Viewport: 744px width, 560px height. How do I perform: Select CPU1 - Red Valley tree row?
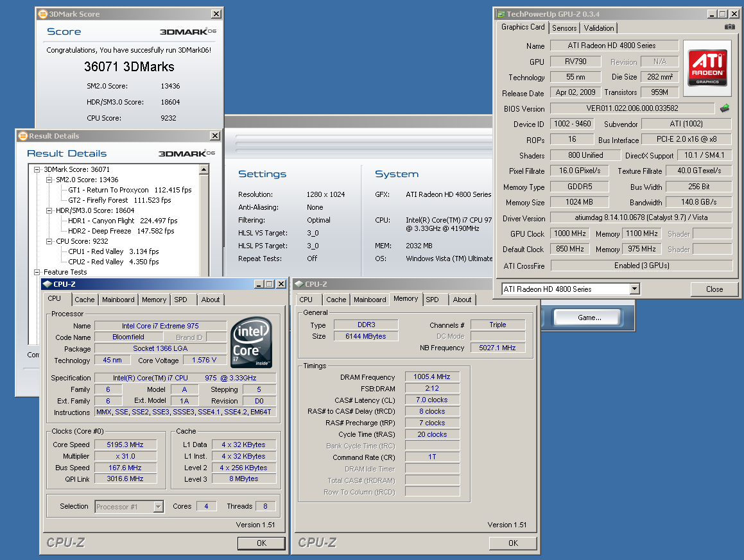click(114, 252)
